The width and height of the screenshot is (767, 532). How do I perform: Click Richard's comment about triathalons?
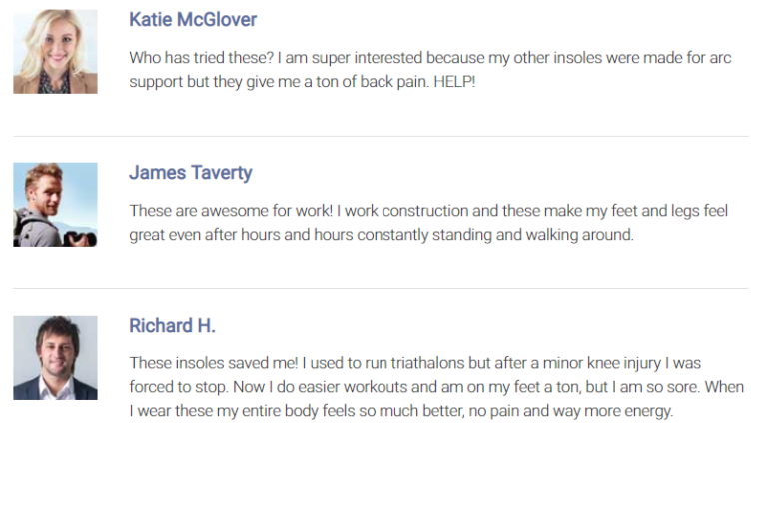pos(436,387)
